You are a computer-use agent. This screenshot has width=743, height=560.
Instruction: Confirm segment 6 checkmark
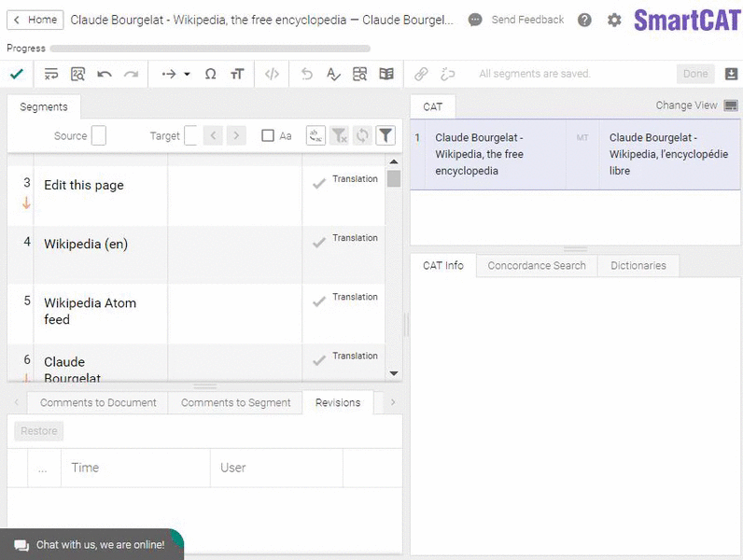[x=319, y=360]
